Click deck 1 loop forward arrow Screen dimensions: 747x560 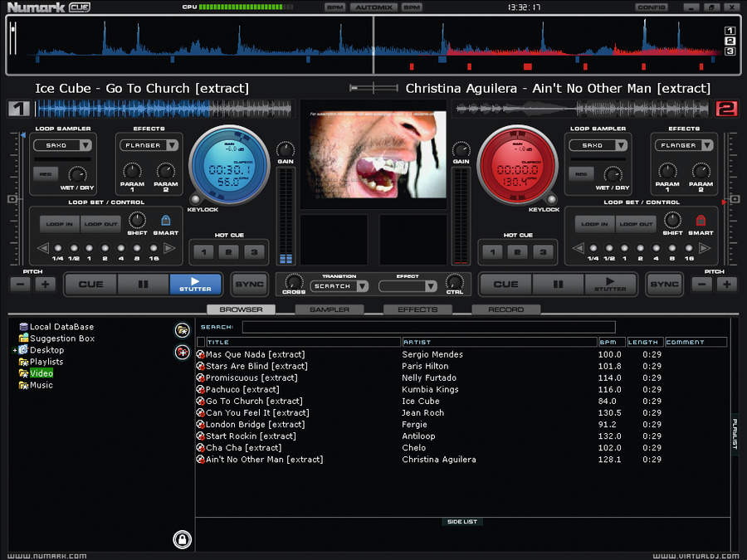(x=169, y=248)
